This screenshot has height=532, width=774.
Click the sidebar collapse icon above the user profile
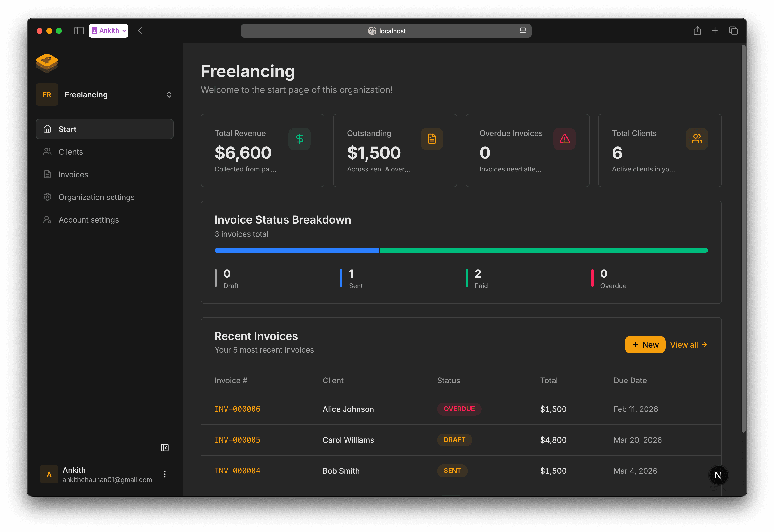pos(164,448)
